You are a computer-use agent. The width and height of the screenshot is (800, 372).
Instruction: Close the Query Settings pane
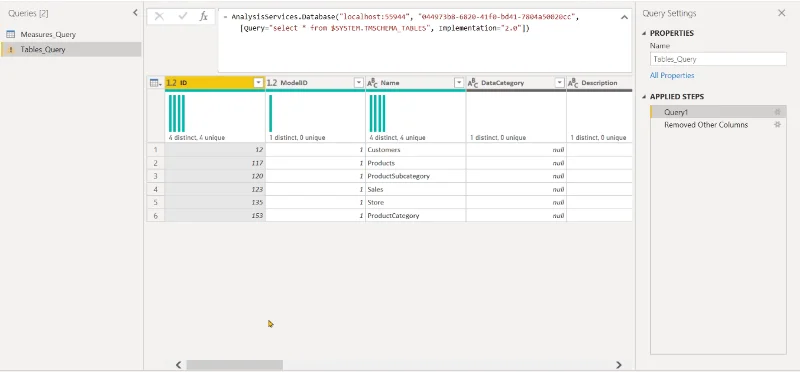point(781,13)
